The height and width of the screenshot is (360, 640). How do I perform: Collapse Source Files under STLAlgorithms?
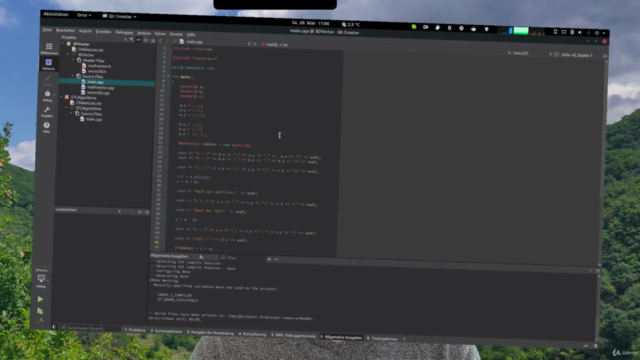click(71, 113)
